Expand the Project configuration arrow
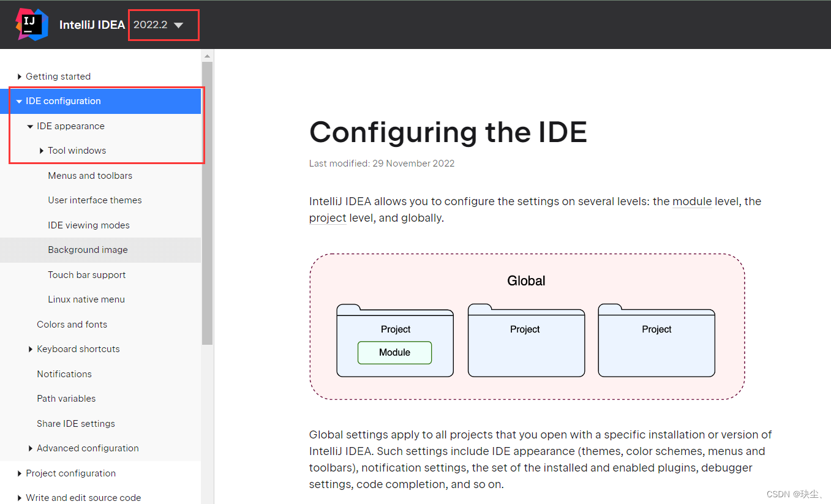 (x=20, y=473)
